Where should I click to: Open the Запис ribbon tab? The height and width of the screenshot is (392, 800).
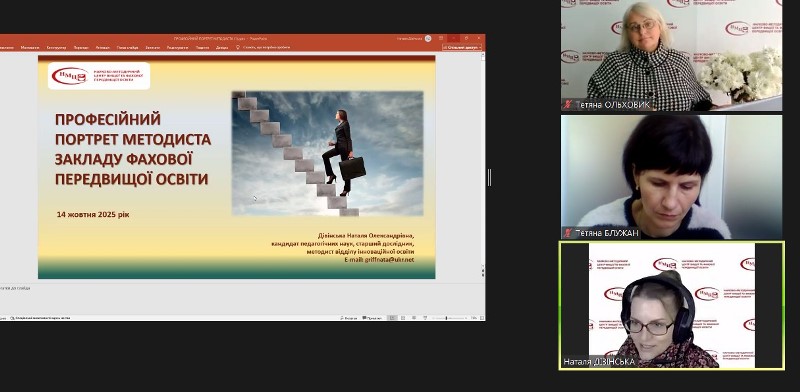pyautogui.click(x=153, y=47)
